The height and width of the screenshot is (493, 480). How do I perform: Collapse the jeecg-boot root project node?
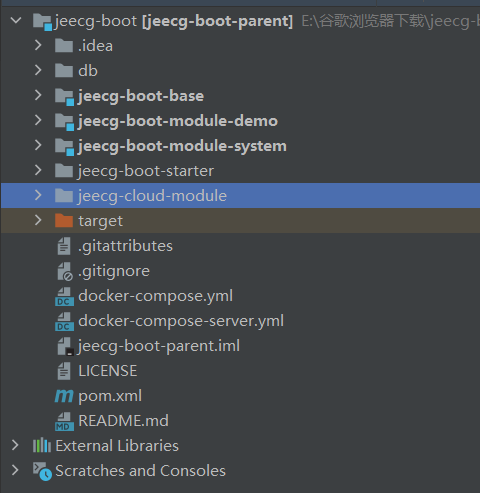click(x=16, y=21)
